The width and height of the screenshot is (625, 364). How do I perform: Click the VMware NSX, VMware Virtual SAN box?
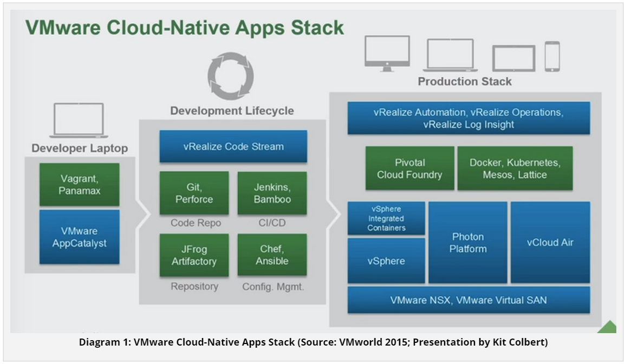pyautogui.click(x=469, y=300)
